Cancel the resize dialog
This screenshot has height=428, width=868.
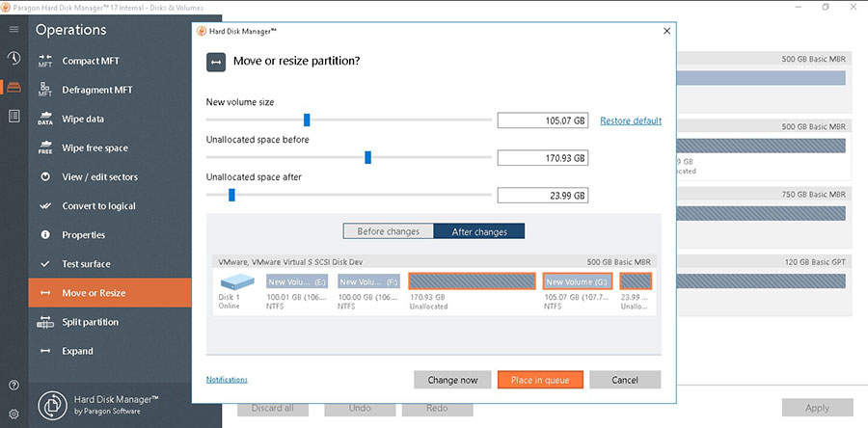(625, 380)
